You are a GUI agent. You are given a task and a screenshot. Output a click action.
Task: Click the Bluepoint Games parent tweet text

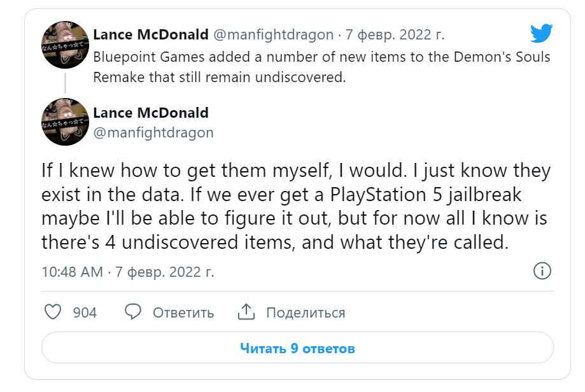(x=321, y=67)
